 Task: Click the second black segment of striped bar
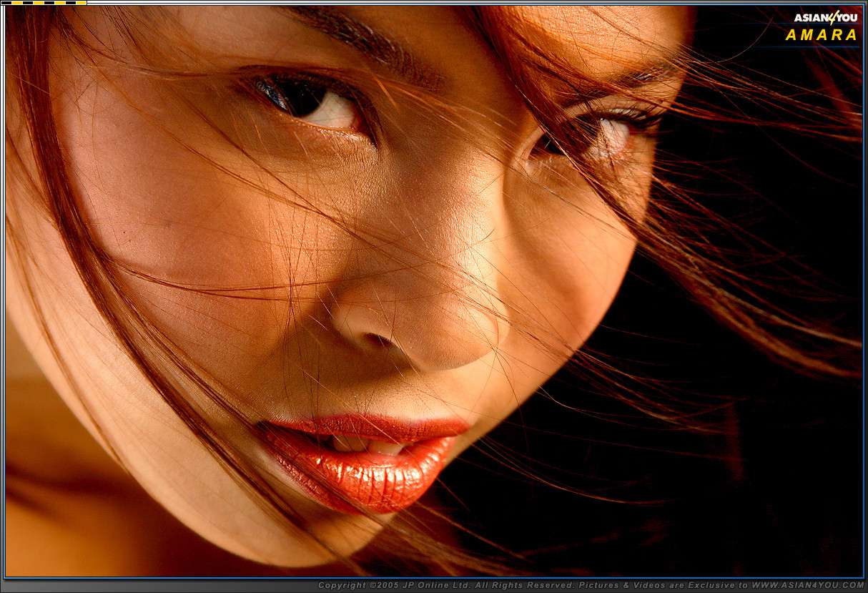27,3
